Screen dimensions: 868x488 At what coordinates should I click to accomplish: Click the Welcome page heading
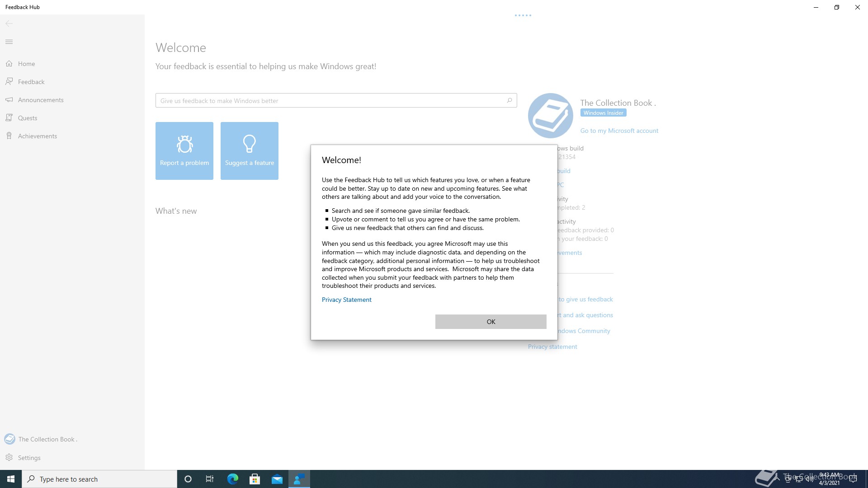click(x=181, y=47)
